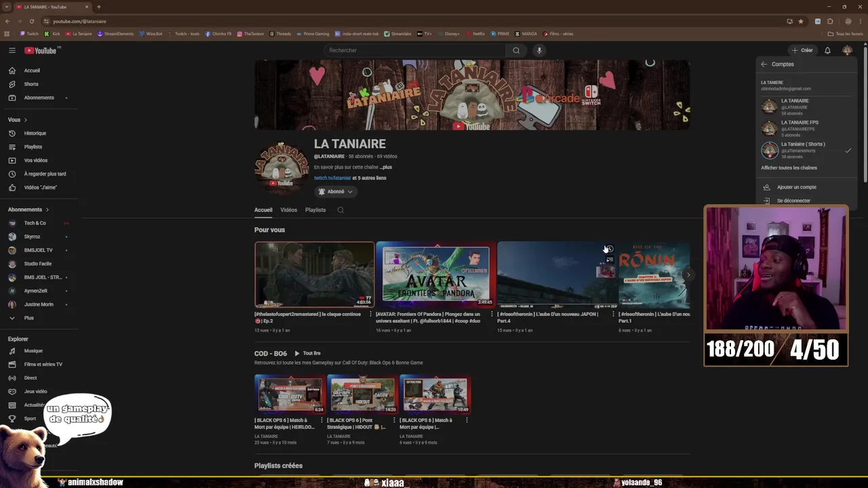This screenshot has width=868, height=488.
Task: Open options for thelastofuspart2remastered video
Action: click(371, 314)
